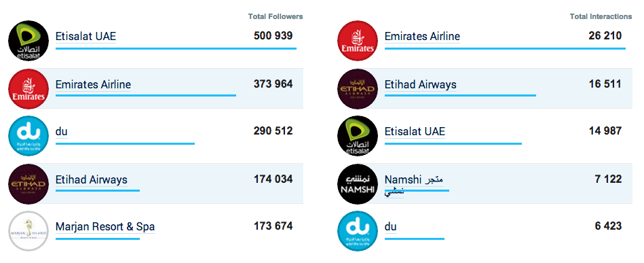
Task: Click the Namshi logo icon
Action: click(x=358, y=184)
